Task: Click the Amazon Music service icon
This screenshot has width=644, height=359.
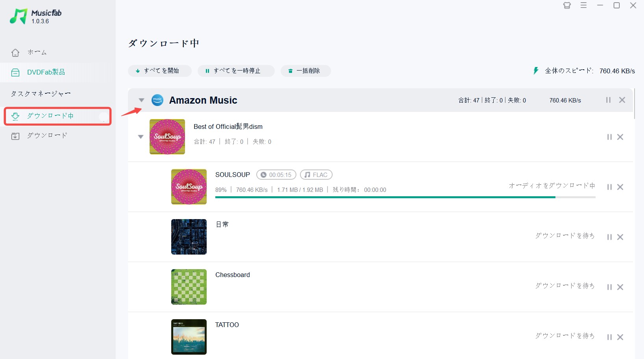Action: (157, 100)
